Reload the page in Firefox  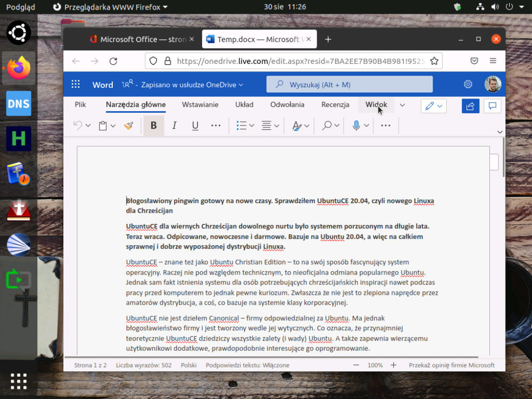coord(113,61)
